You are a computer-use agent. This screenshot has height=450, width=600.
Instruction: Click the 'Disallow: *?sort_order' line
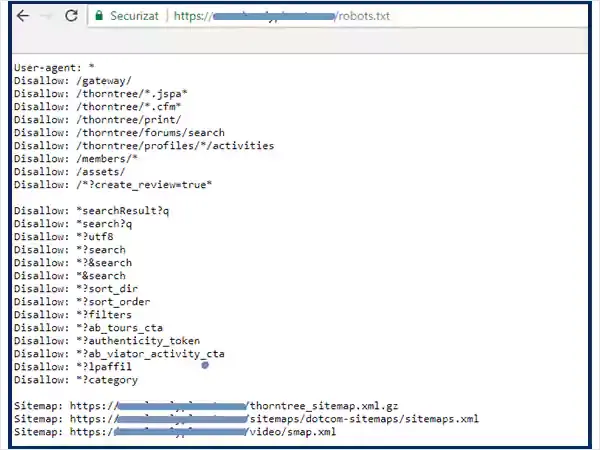[x=82, y=302]
